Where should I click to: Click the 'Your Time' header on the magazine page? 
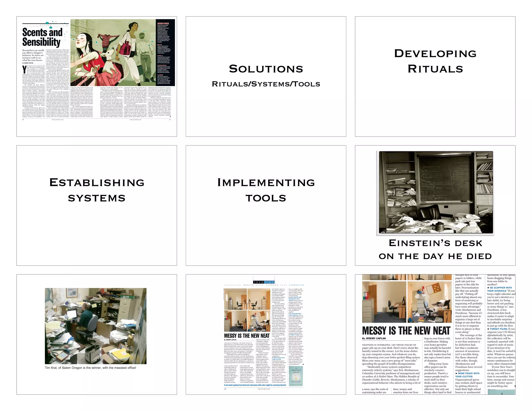pos(264,282)
